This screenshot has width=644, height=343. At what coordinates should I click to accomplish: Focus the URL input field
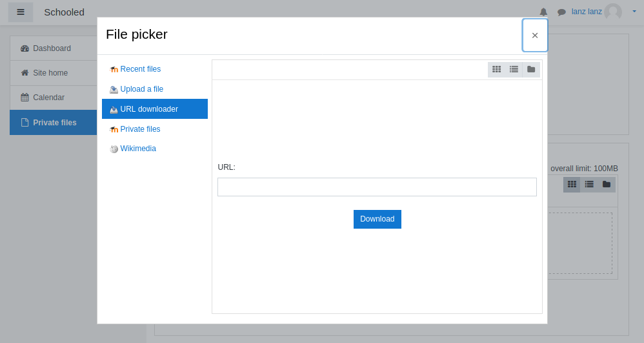pyautogui.click(x=377, y=187)
